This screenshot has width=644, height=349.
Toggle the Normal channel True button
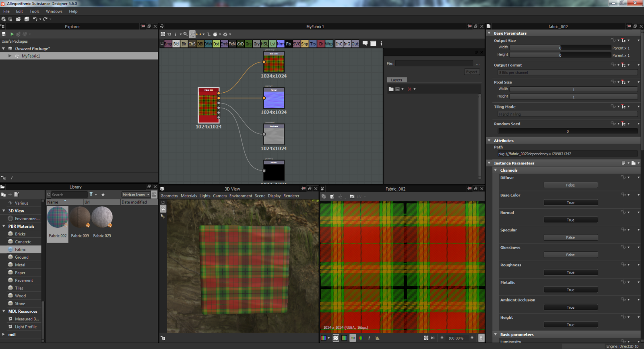(571, 220)
